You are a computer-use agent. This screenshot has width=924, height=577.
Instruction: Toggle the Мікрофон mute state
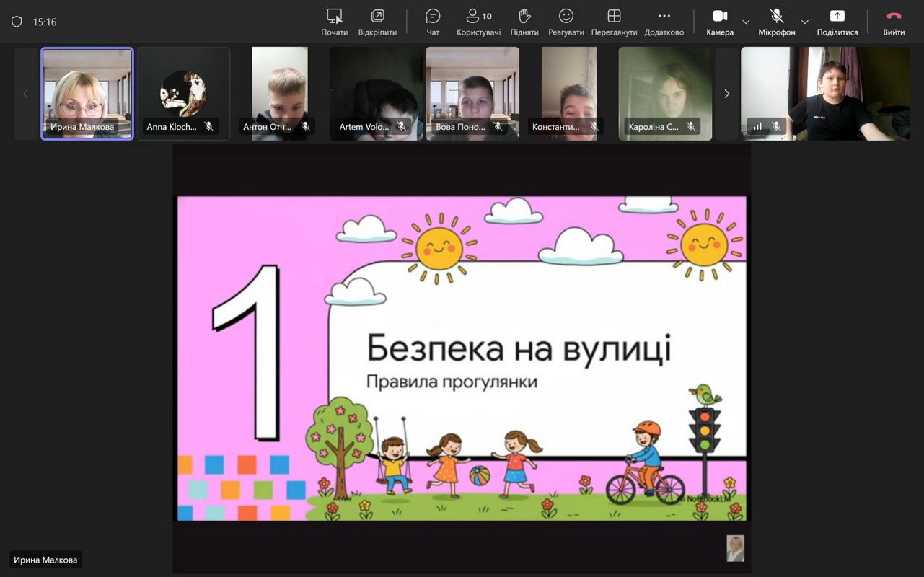(776, 22)
